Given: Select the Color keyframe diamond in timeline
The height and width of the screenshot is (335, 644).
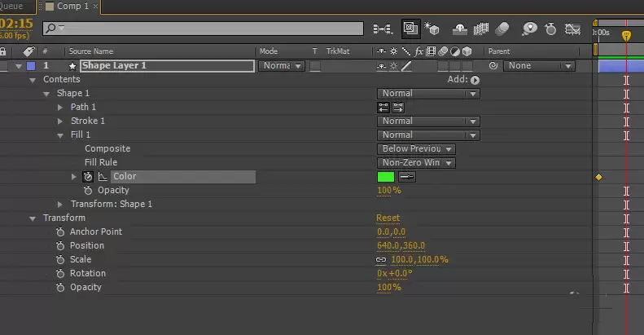Looking at the screenshot, I should click(599, 177).
